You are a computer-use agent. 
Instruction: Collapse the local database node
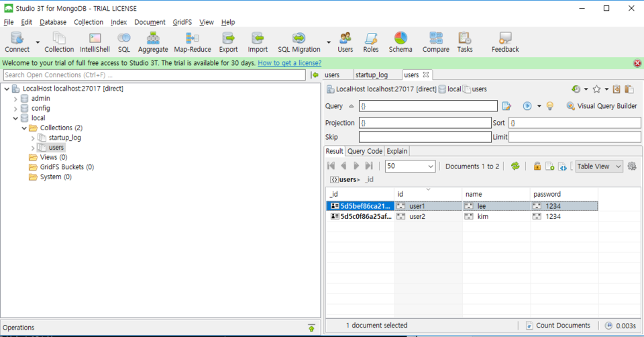point(15,118)
